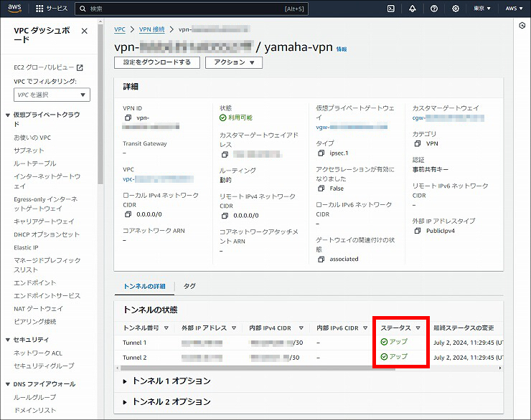Click the Tunnel 2 row label
This screenshot has width=531, height=420.
pyautogui.click(x=134, y=358)
